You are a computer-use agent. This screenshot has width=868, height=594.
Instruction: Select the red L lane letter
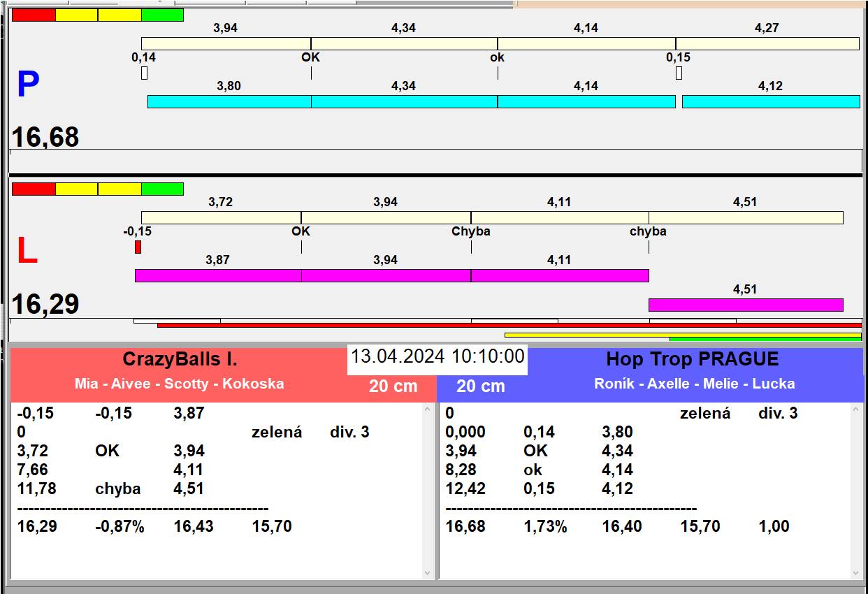27,252
